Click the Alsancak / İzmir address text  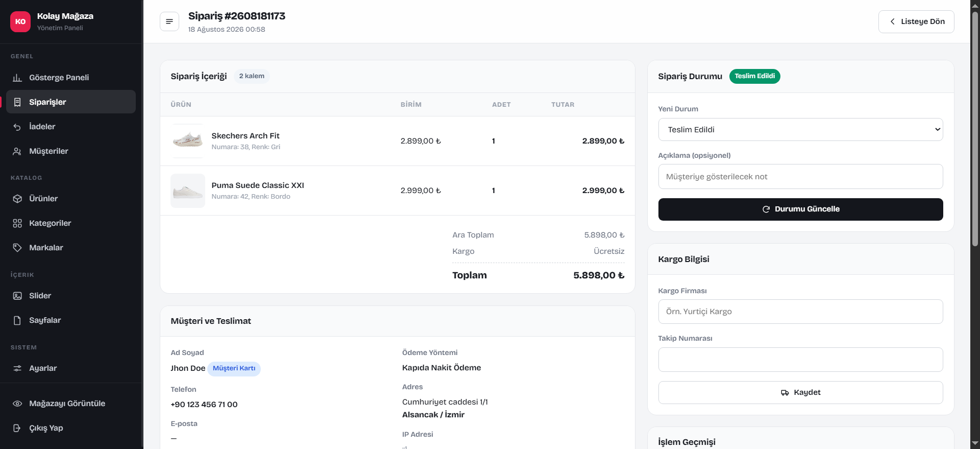pos(433,415)
